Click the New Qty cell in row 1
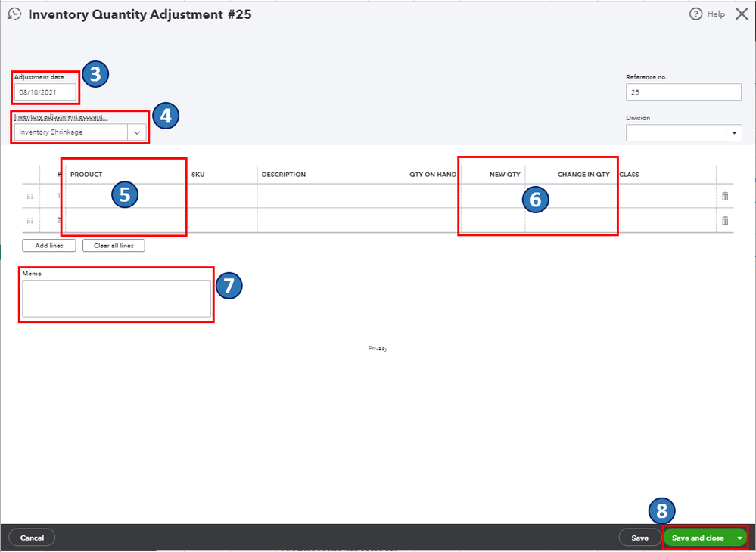756x552 pixels. coord(493,196)
